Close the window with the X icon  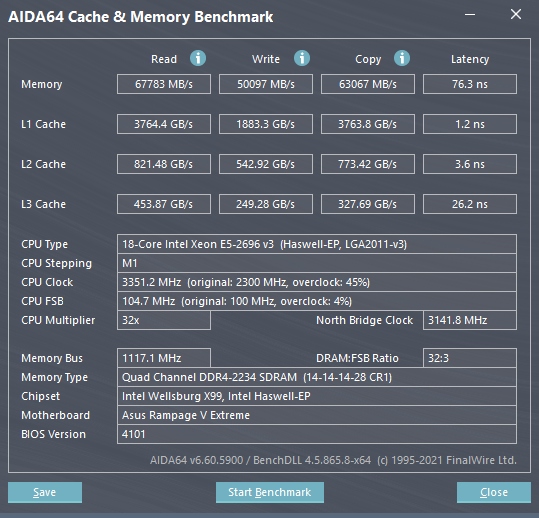(x=516, y=14)
